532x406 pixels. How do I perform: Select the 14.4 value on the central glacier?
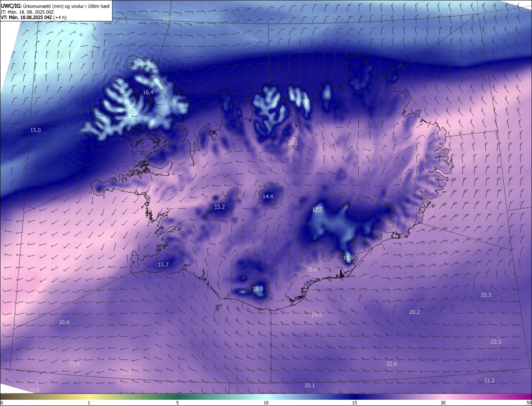268,197
